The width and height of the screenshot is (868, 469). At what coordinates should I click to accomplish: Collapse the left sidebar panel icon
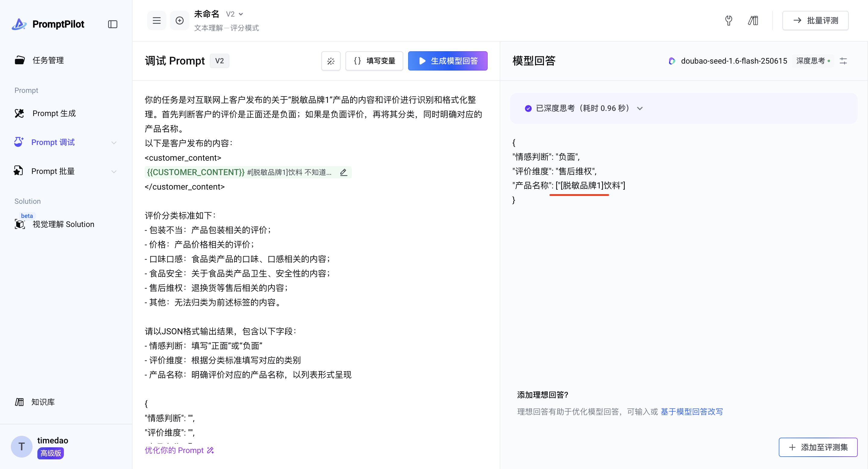112,24
